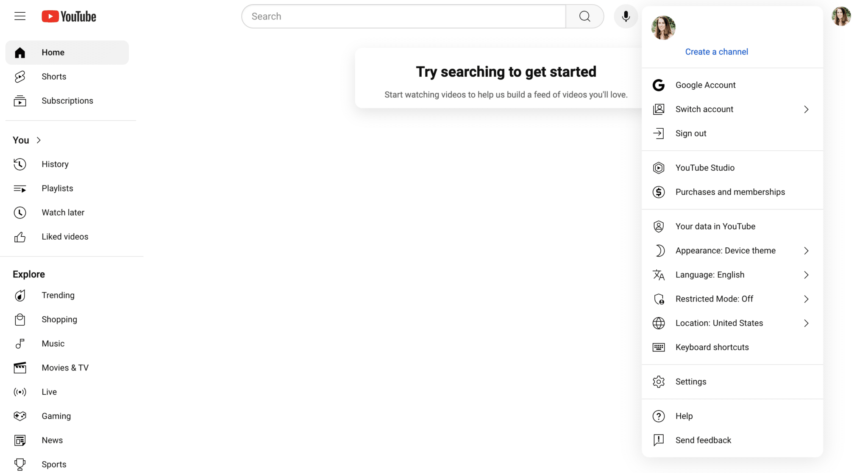Screen dimensions: 868x473
Task: Click inside the Search field
Action: pyautogui.click(x=403, y=16)
